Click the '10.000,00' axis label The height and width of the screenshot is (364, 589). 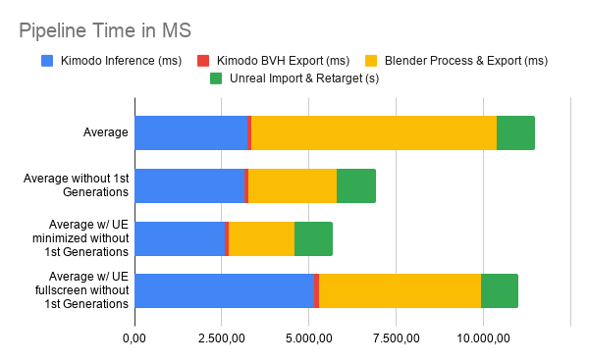click(x=483, y=338)
